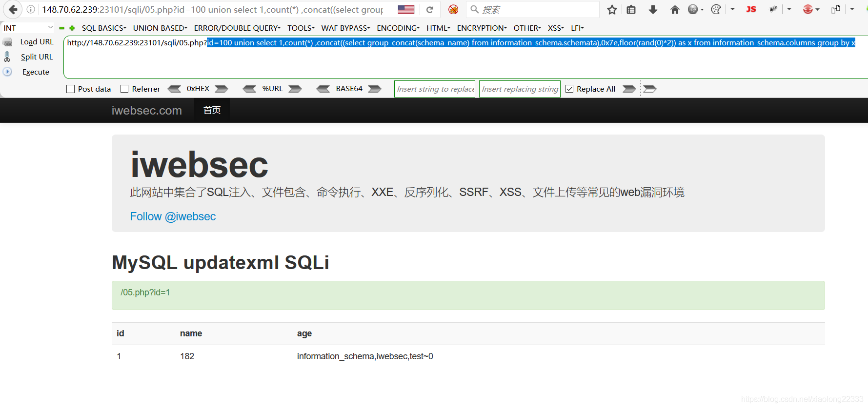Image resolution: width=868 pixels, height=408 pixels.
Task: Open the INT type dropdown
Action: pos(28,28)
